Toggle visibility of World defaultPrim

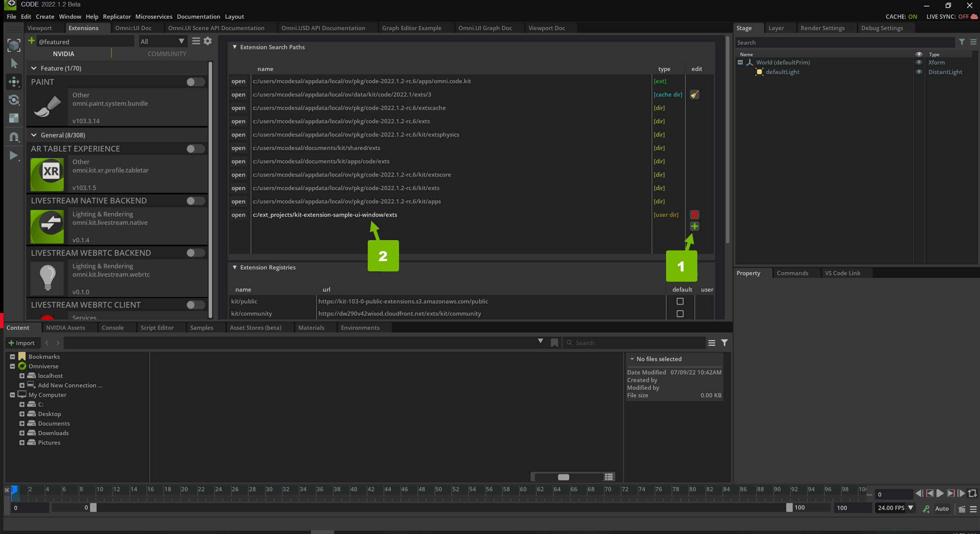919,63
